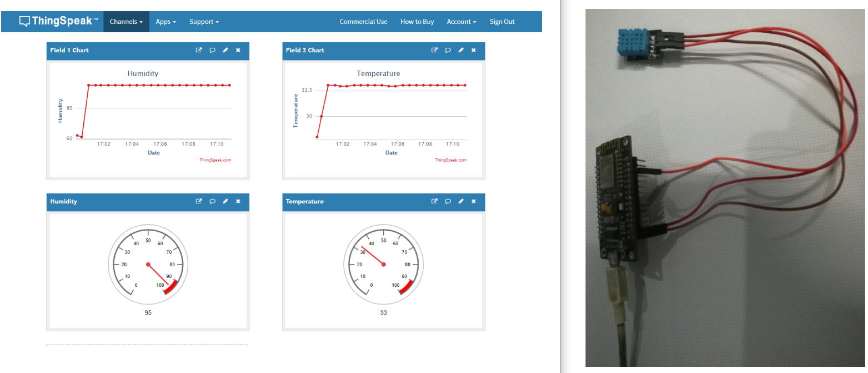The image size is (868, 373).
Task: Open the Apps dropdown menu
Action: pyautogui.click(x=166, y=22)
